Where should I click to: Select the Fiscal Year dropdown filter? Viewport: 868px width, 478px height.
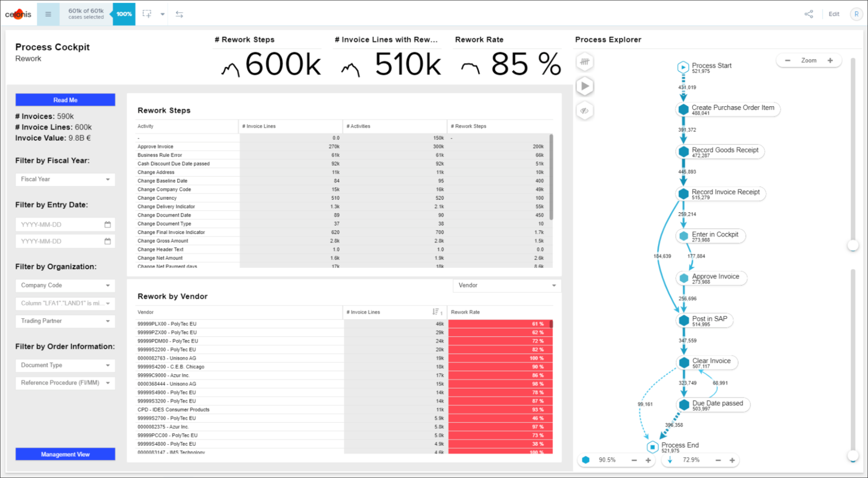pos(64,179)
